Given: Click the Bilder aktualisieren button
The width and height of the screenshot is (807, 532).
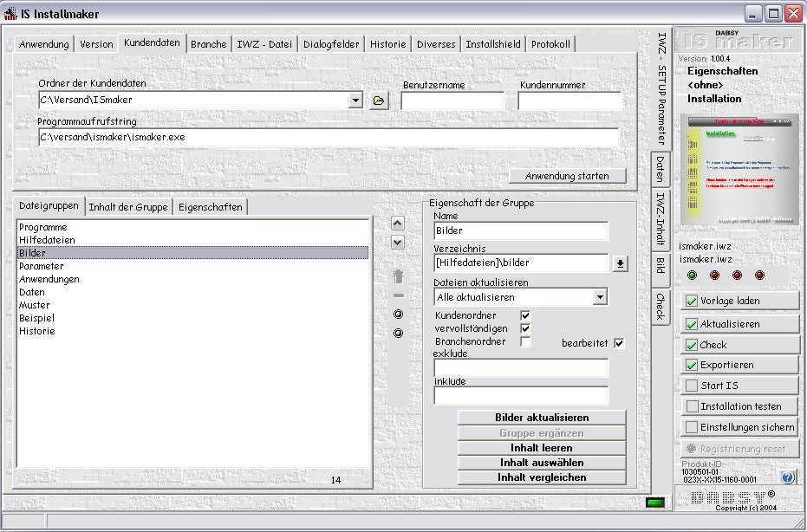Looking at the screenshot, I should 542,418.
